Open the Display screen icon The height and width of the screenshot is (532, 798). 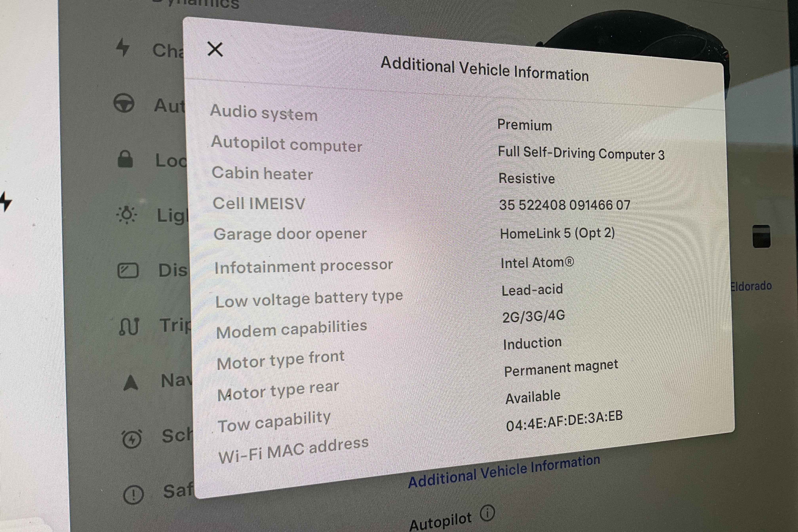point(128,271)
